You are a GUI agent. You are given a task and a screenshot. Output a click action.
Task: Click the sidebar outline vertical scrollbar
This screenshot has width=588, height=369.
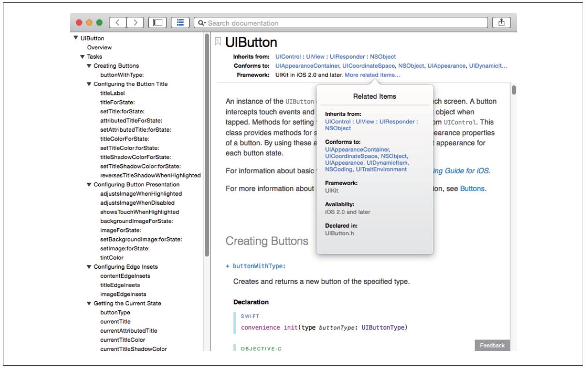207,144
